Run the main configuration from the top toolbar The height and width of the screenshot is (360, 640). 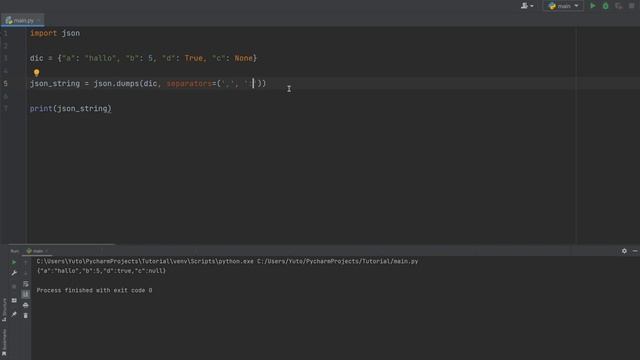click(593, 6)
